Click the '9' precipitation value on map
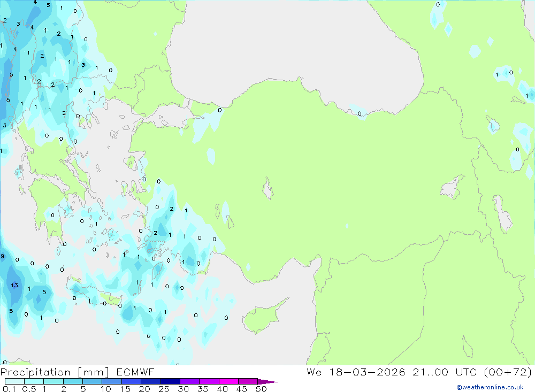This screenshot has height=392, width=535. (x=3, y=256)
